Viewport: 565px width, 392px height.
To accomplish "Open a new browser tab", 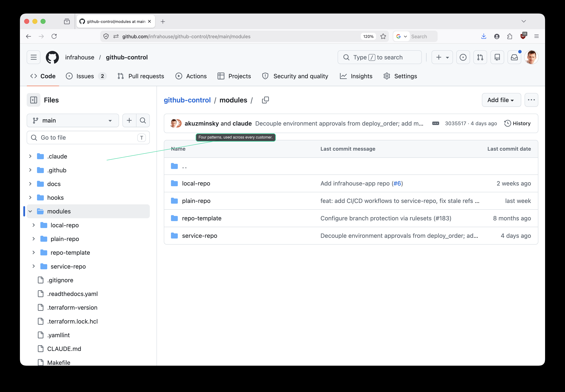I will (163, 22).
